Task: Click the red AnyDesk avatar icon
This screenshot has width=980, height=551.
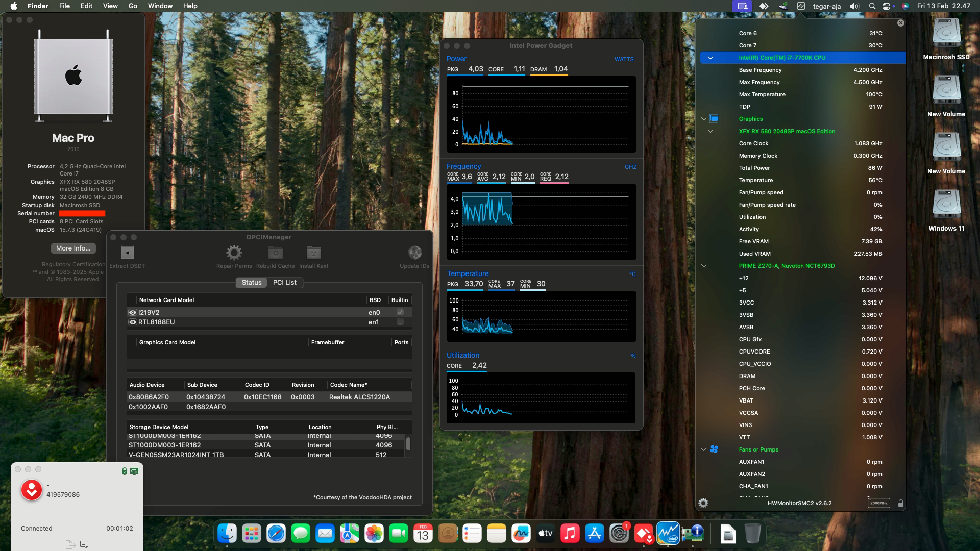Action: pyautogui.click(x=32, y=490)
